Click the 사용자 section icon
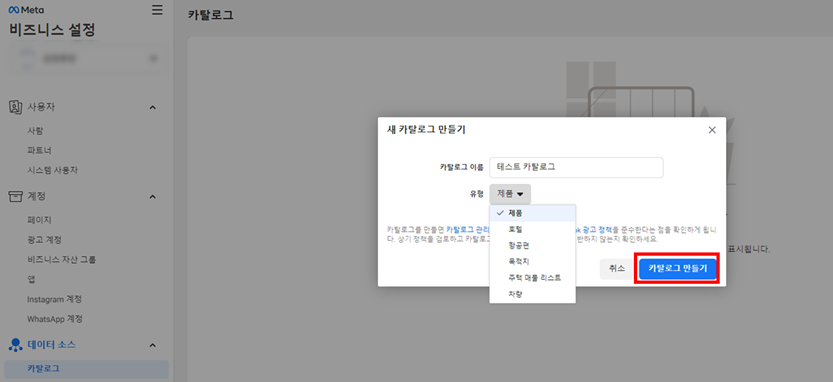 point(15,107)
